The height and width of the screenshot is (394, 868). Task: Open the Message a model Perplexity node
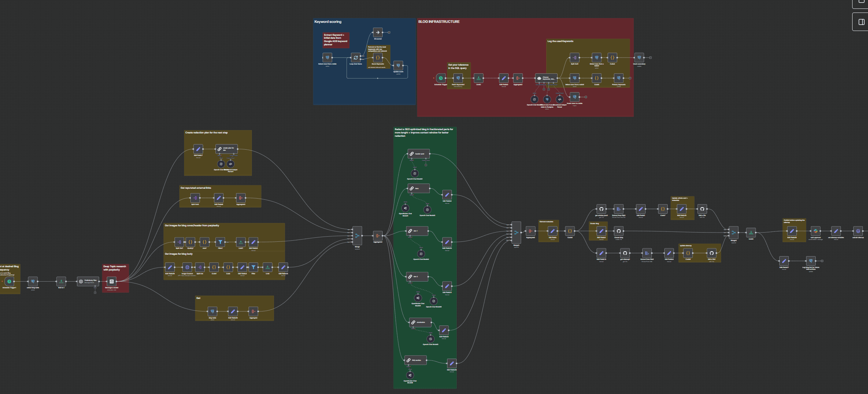pyautogui.click(x=112, y=281)
